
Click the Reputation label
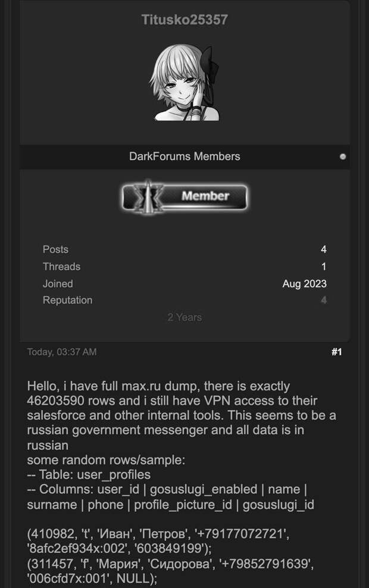pyautogui.click(x=67, y=301)
